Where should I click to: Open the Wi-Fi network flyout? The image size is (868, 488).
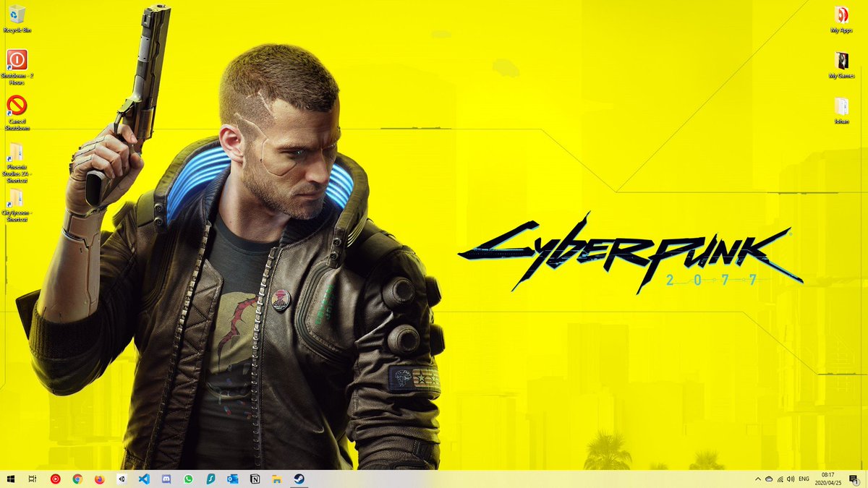780,479
